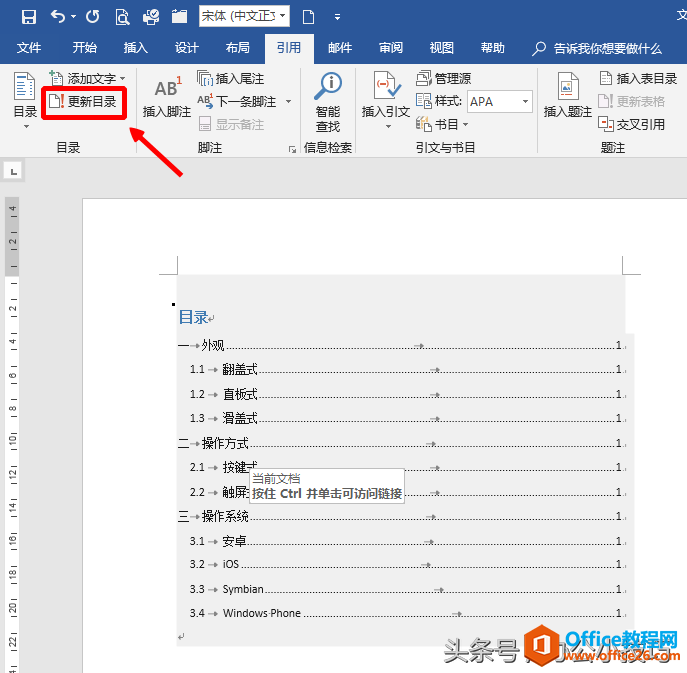Open Customize Quick Access Toolbar arrow
The image size is (687, 673).
coord(337,17)
